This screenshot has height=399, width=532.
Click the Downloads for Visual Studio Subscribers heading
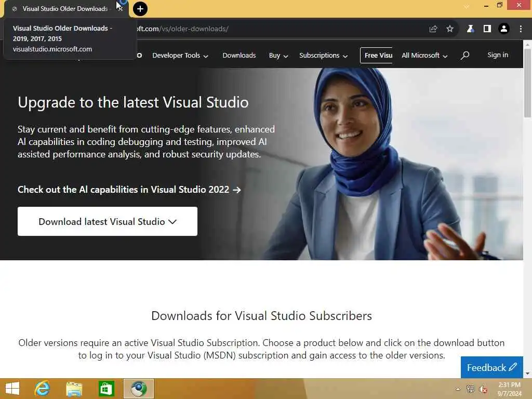262,315
